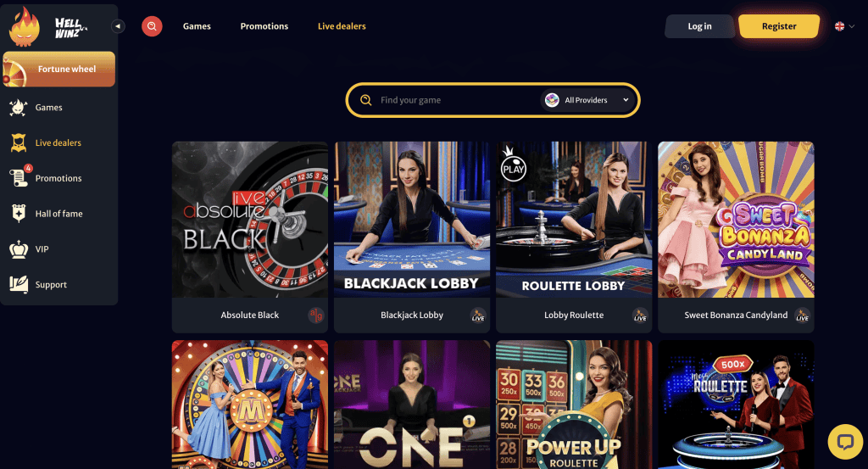Open Hall of fame sidebar icon

coord(19,213)
